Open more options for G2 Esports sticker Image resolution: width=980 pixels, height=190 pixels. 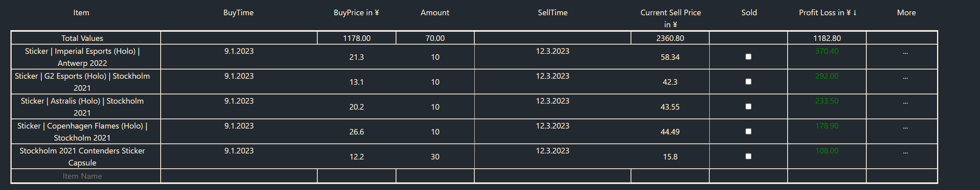(905, 78)
